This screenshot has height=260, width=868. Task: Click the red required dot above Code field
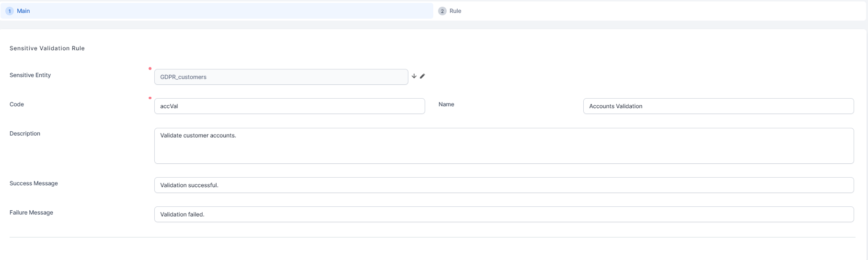tap(150, 98)
